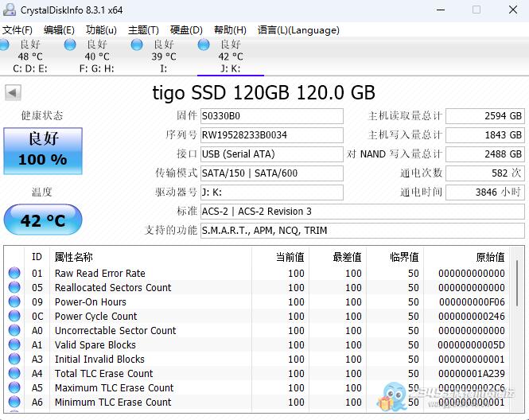This screenshot has width=529, height=420.
Task: Click the status icon for Total TLC Erase Count
Action: coord(14,373)
